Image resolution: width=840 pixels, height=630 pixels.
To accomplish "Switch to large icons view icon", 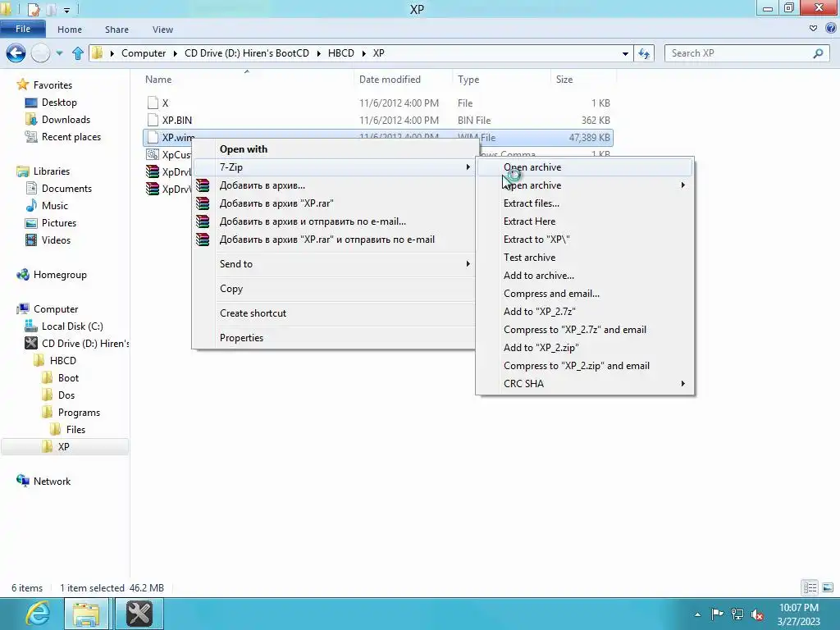I will coord(827,587).
